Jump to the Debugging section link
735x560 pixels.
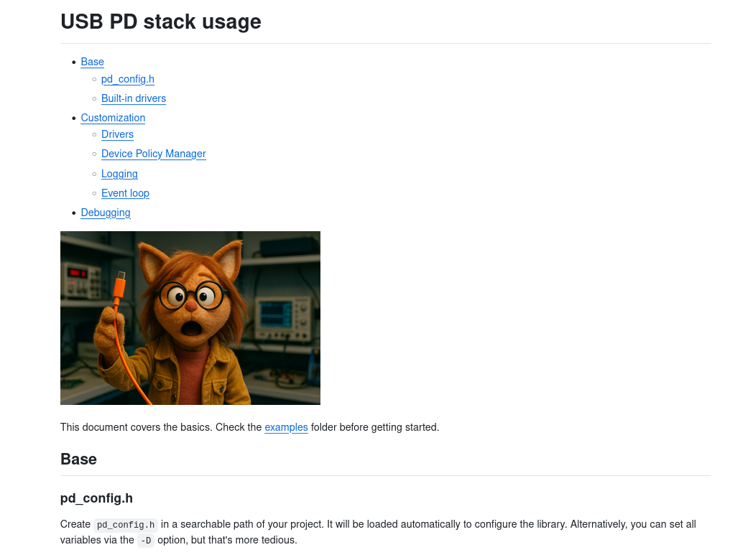click(105, 213)
